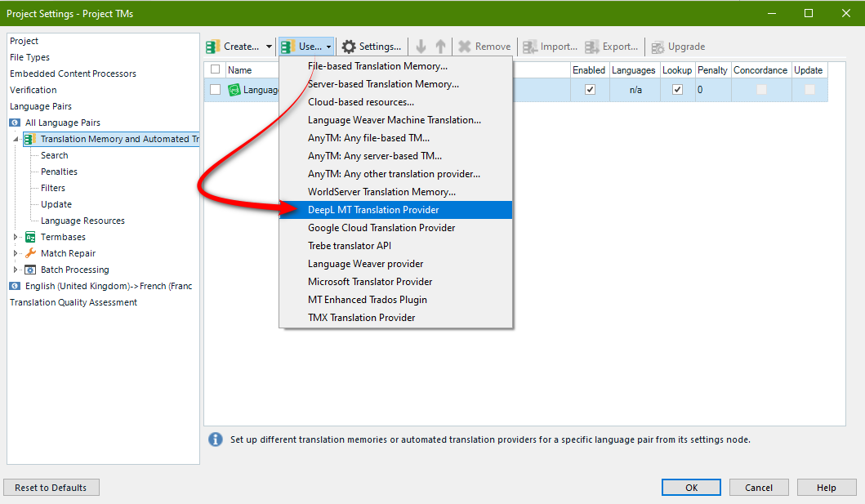
Task: Select Language Weaver provider entry
Action: [x=396, y=264]
